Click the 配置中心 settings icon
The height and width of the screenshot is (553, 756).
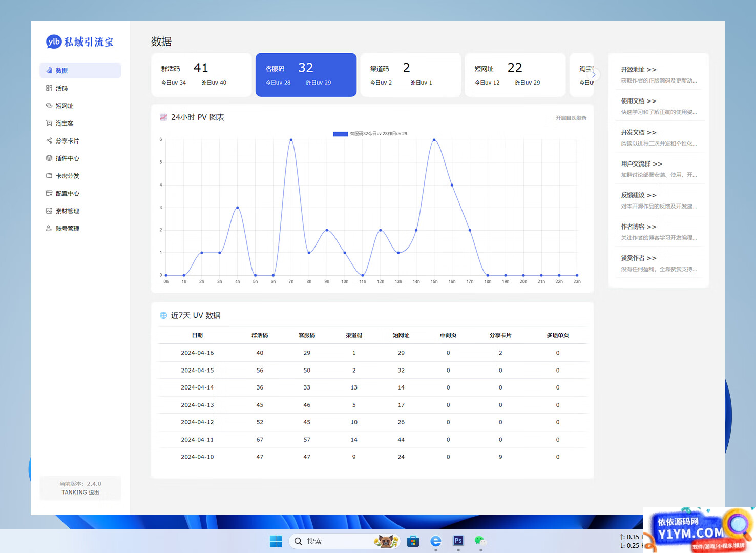point(49,193)
